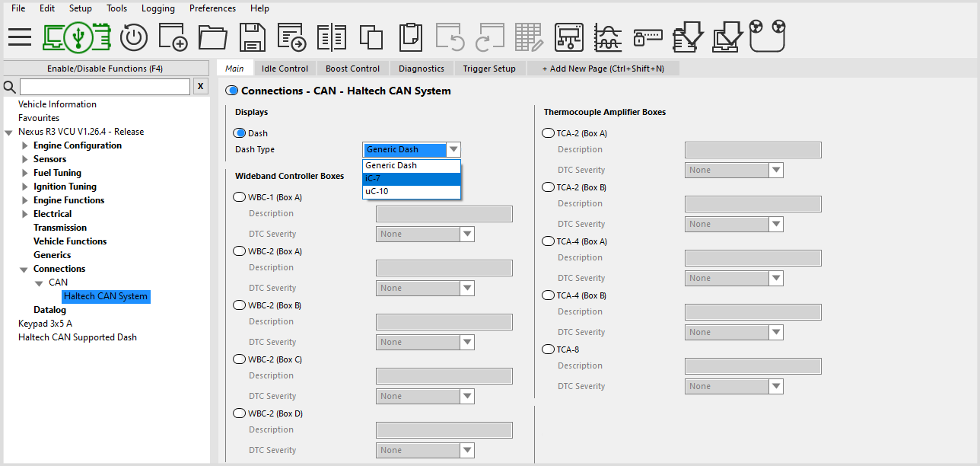This screenshot has width=980, height=466.
Task: Open DTC Severity dropdown under WBC-1 (Box A)
Action: click(467, 234)
